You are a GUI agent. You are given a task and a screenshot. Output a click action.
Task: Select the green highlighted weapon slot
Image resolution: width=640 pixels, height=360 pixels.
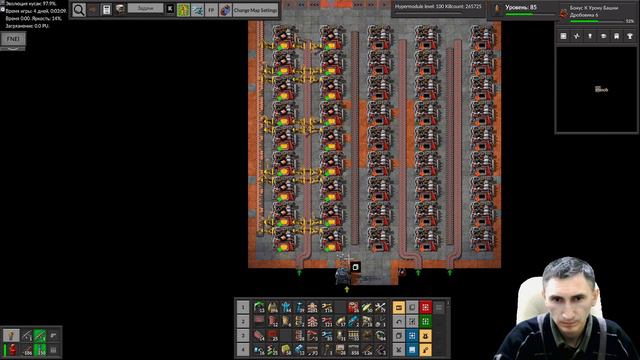point(40,336)
